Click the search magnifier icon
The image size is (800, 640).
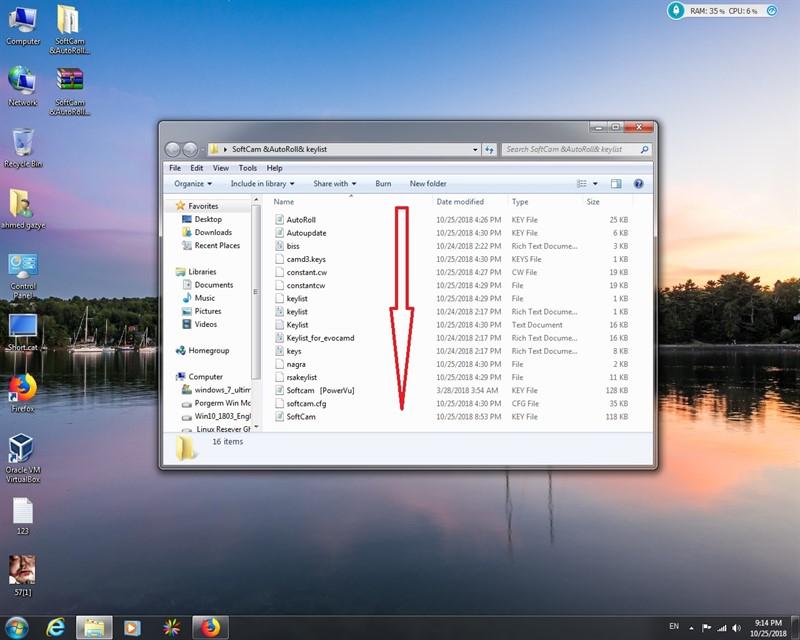click(644, 150)
